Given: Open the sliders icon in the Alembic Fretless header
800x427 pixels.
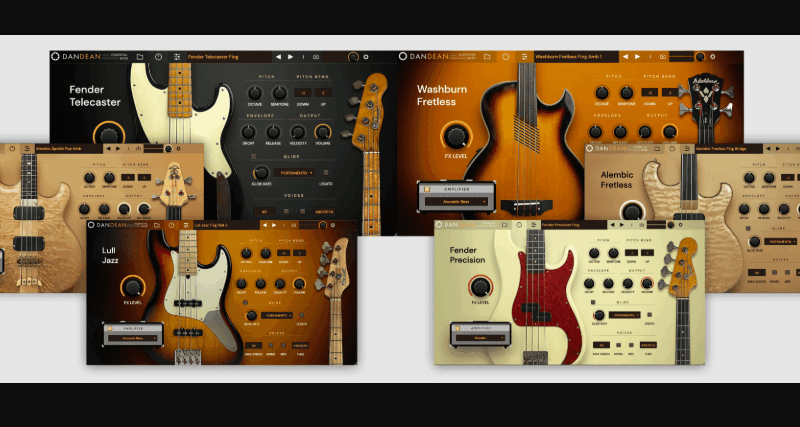Looking at the screenshot, I should pyautogui.click(x=687, y=148).
